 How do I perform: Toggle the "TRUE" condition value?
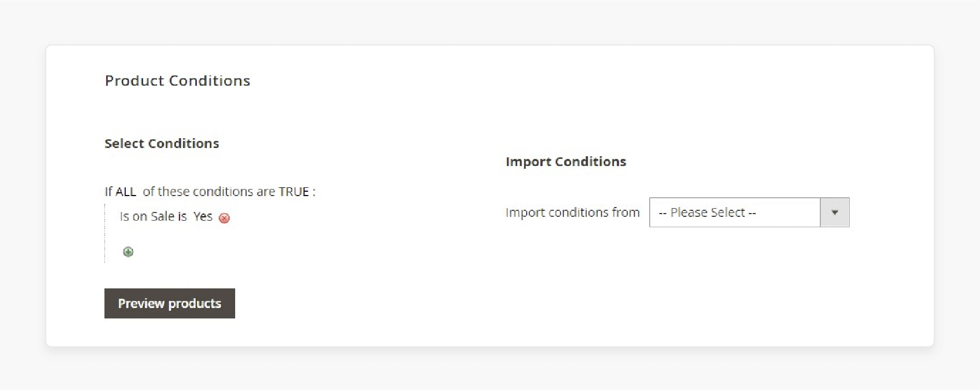coord(294,191)
